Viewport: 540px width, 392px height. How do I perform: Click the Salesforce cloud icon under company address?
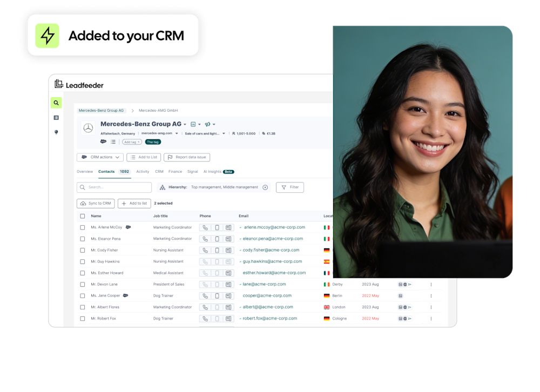(x=103, y=141)
